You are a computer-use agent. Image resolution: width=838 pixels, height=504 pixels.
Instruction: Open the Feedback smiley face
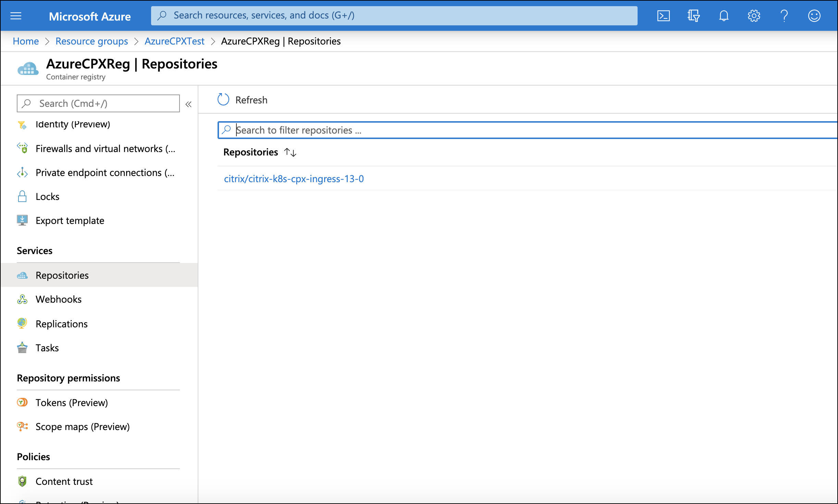point(814,16)
